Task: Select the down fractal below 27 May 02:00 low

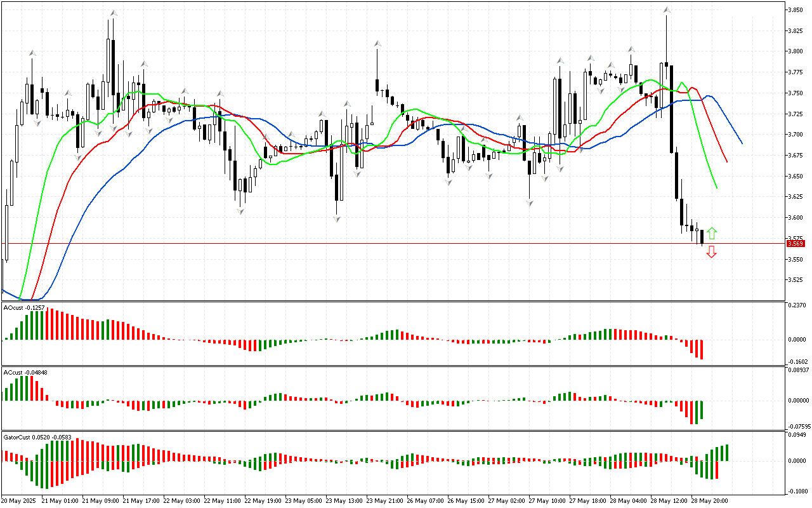Action: coord(529,203)
